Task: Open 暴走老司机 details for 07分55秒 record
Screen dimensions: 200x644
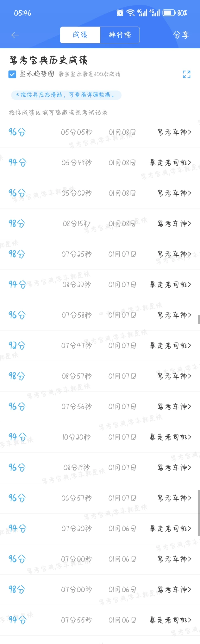Action: 171,620
